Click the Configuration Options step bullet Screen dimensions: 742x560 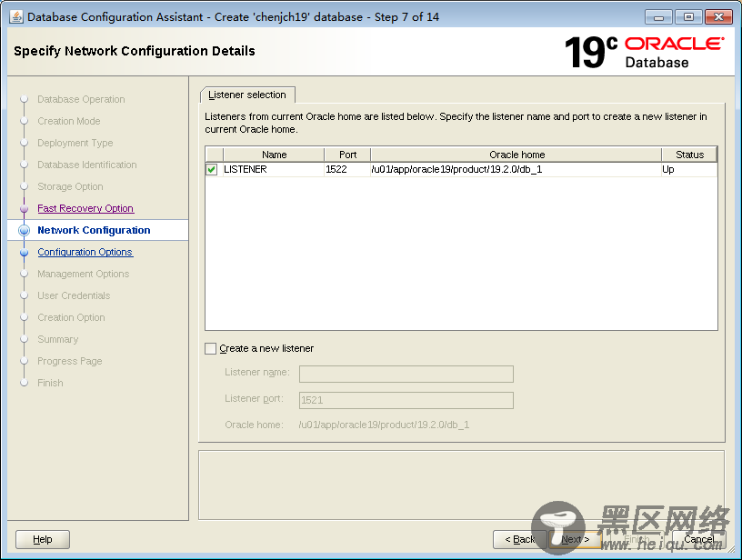[25, 253]
